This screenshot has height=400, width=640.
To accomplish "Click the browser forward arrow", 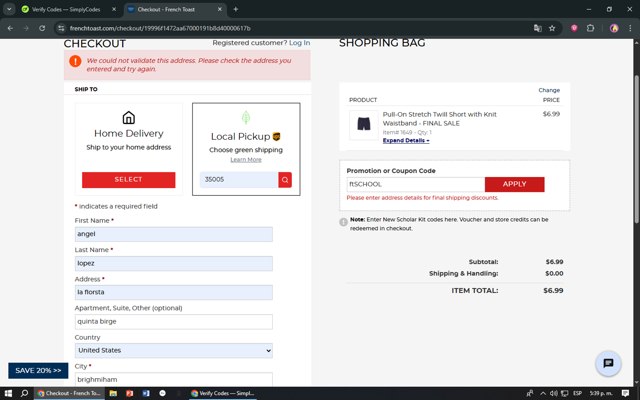I will tap(26, 28).
